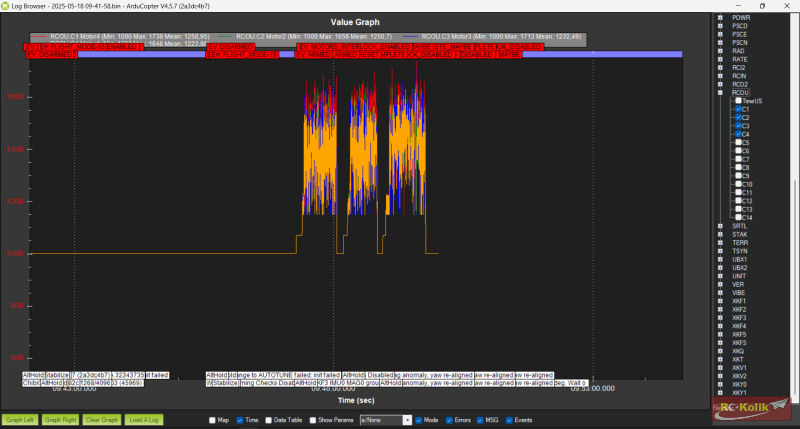Check RCOU C9 channel checkbox
The width and height of the screenshot is (800, 429).
pos(738,175)
